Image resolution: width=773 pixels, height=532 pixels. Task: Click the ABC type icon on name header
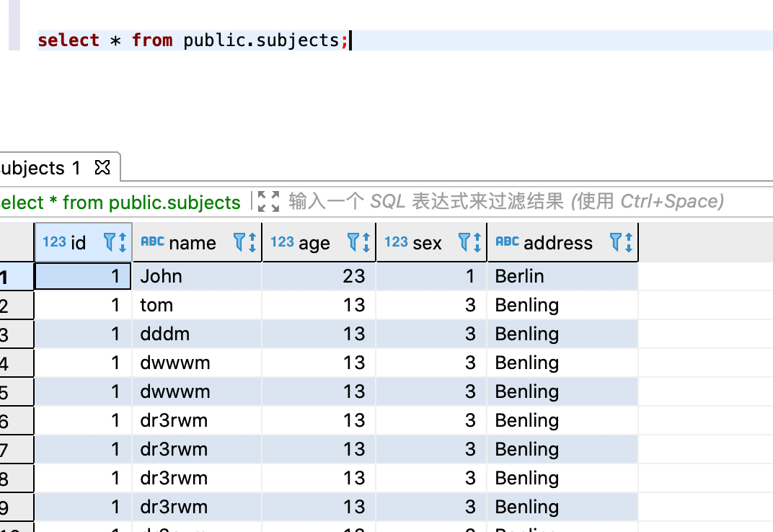point(153,241)
